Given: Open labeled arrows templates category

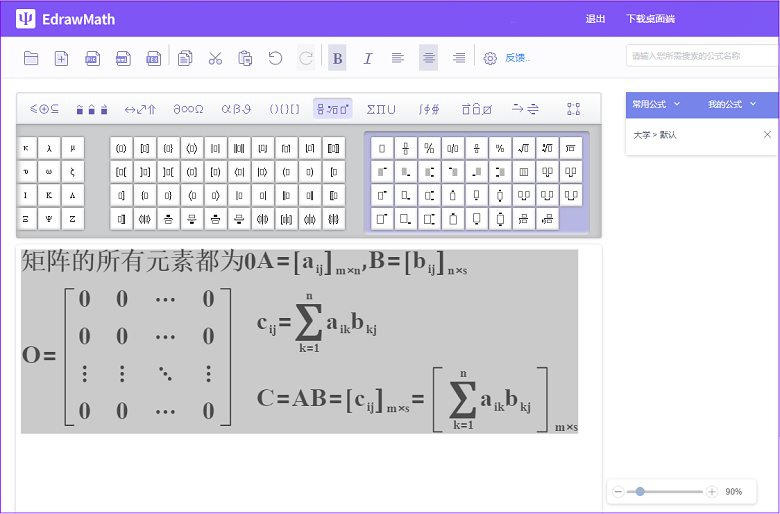Looking at the screenshot, I should click(x=525, y=108).
